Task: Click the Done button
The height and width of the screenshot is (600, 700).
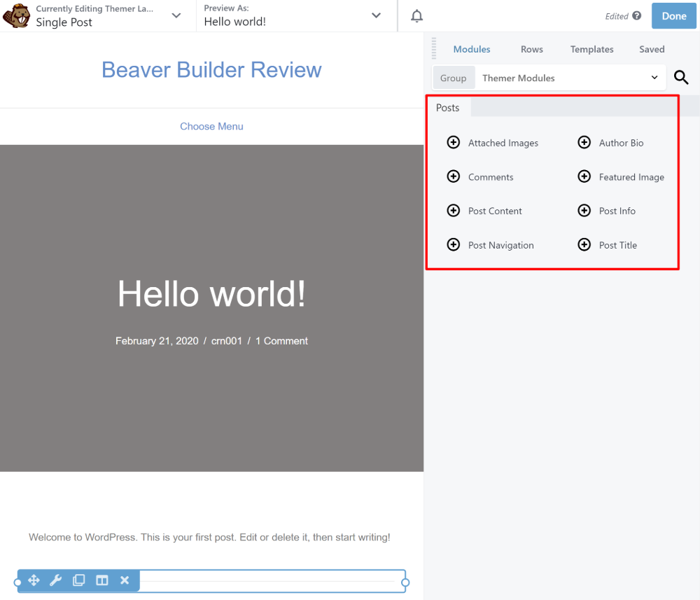Action: pyautogui.click(x=673, y=16)
